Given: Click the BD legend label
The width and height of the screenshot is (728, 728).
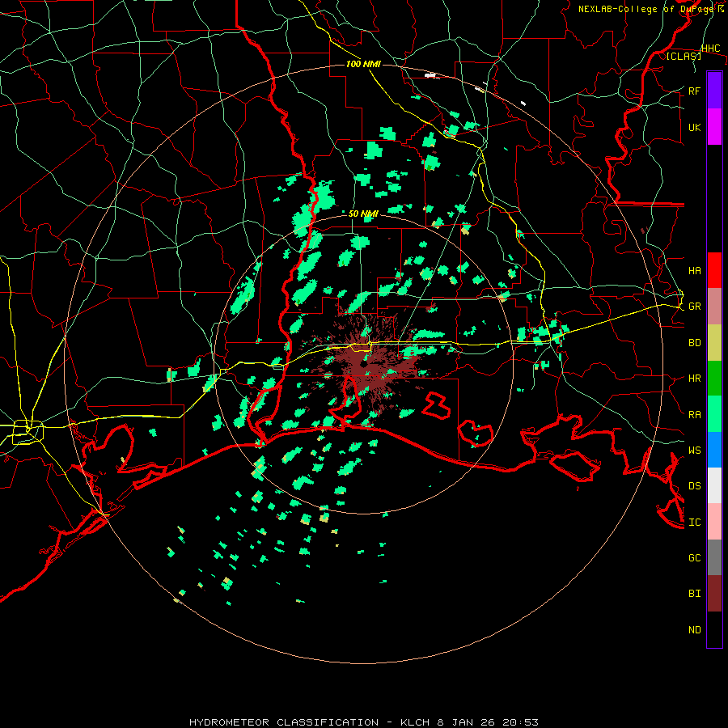Looking at the screenshot, I should coord(694,343).
